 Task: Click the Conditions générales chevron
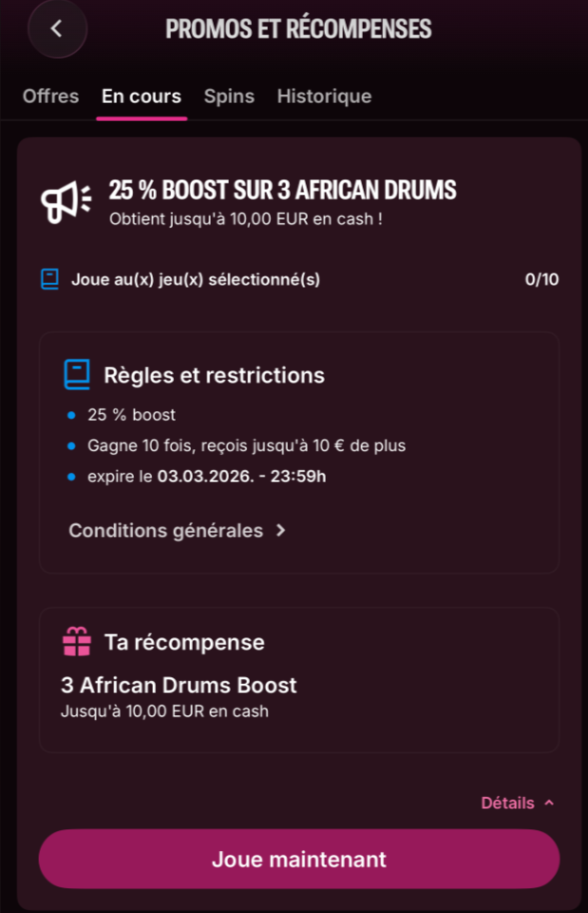coord(280,530)
